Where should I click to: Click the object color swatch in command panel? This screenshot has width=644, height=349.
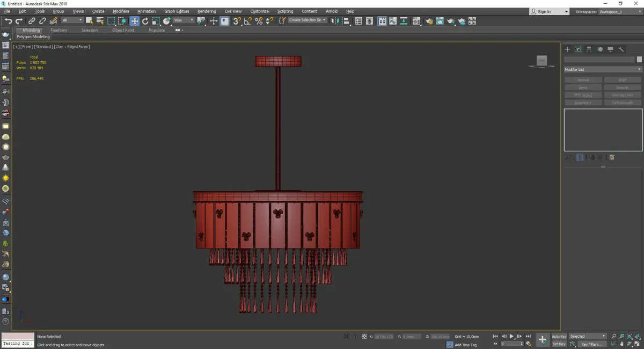tap(639, 60)
